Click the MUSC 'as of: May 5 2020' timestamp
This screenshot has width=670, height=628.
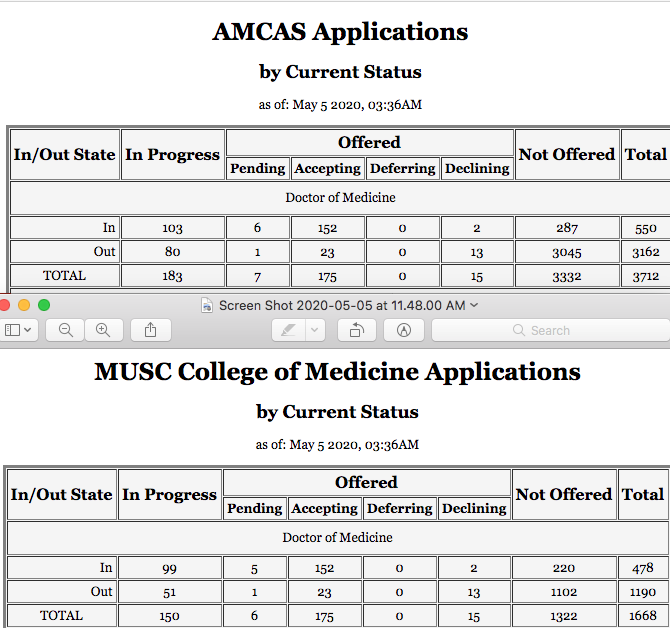337,445
